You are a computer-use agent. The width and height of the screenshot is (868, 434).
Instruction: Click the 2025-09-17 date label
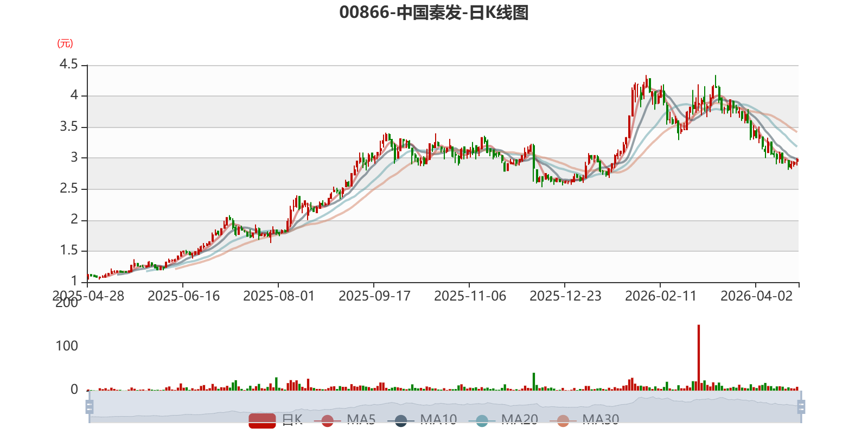[x=374, y=296]
